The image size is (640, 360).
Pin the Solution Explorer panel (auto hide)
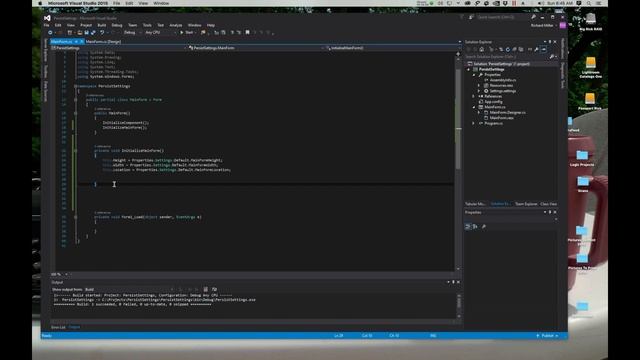(x=549, y=42)
